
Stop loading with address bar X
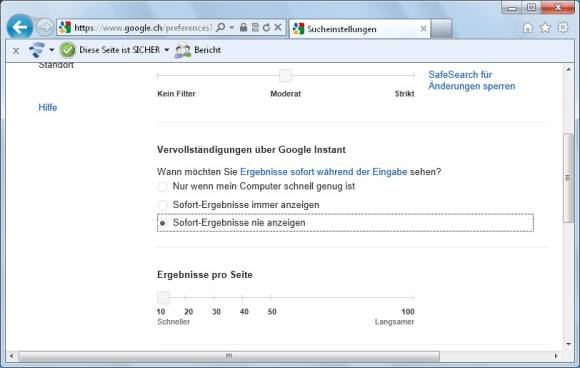pyautogui.click(x=278, y=27)
